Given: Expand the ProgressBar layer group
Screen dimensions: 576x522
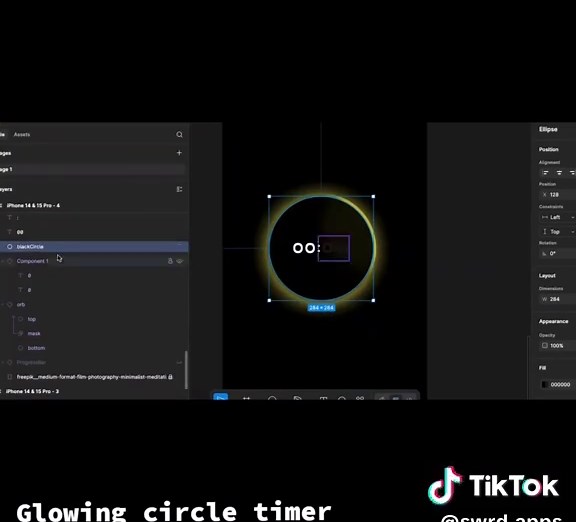Looking at the screenshot, I should [x=2, y=363].
